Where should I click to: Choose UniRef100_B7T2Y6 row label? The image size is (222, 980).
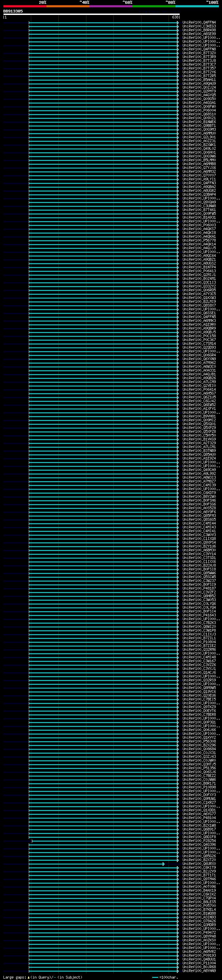[199, 72]
